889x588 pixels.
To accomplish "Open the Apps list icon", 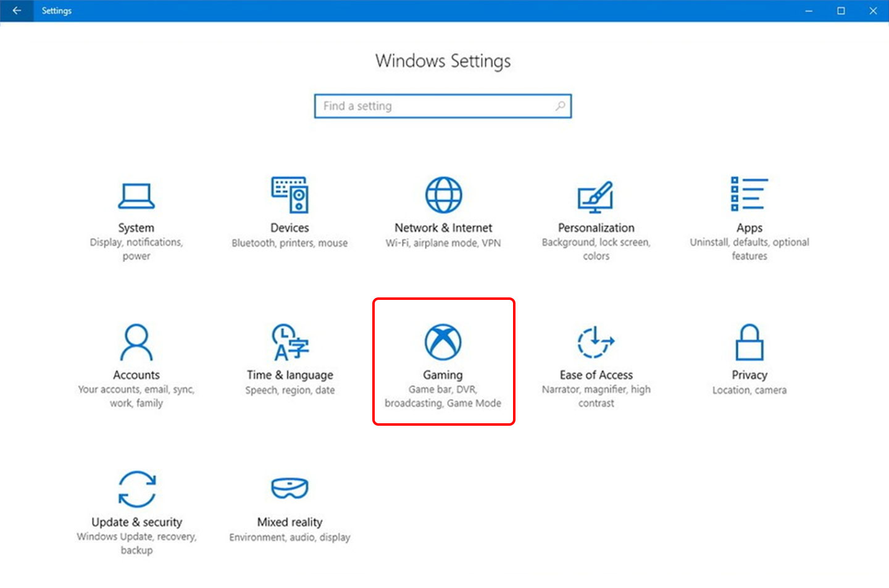I will (749, 194).
